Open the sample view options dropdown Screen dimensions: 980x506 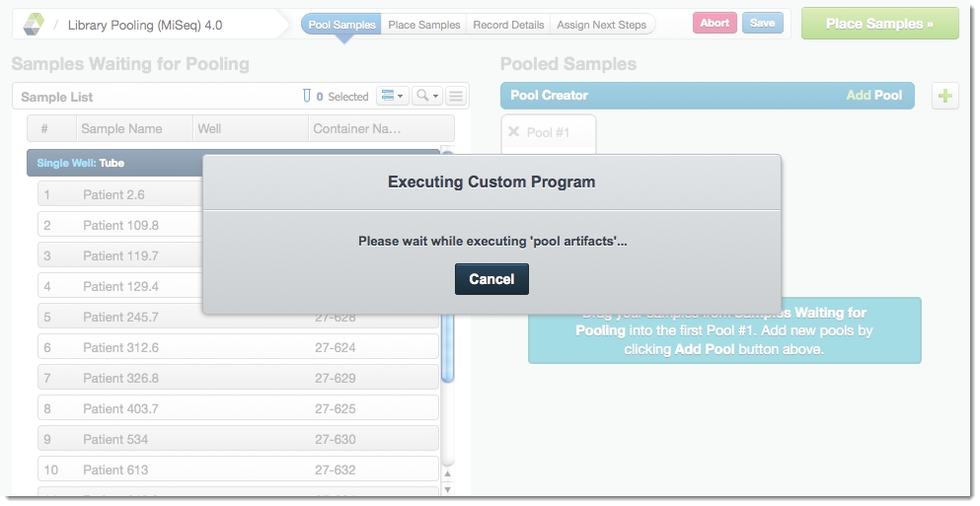(392, 96)
